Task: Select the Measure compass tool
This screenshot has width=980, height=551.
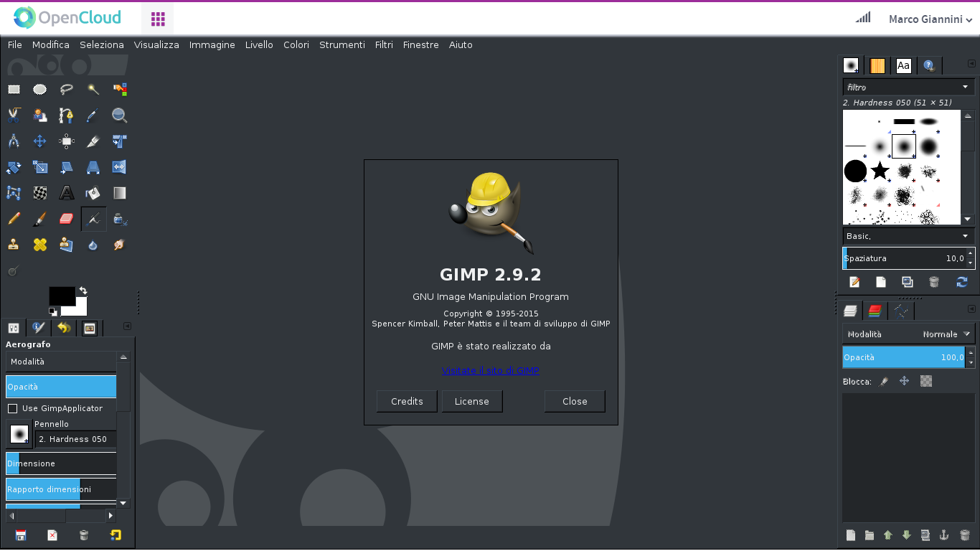Action: coord(14,141)
